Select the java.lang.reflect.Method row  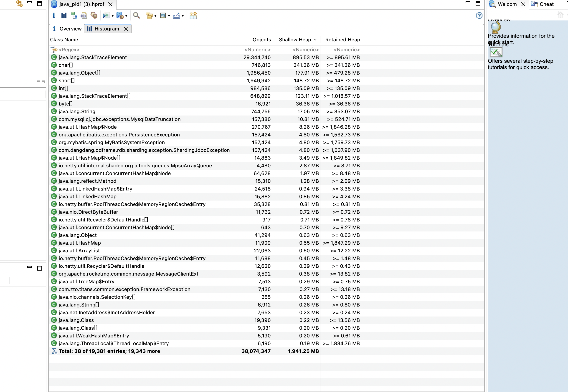pos(266,181)
